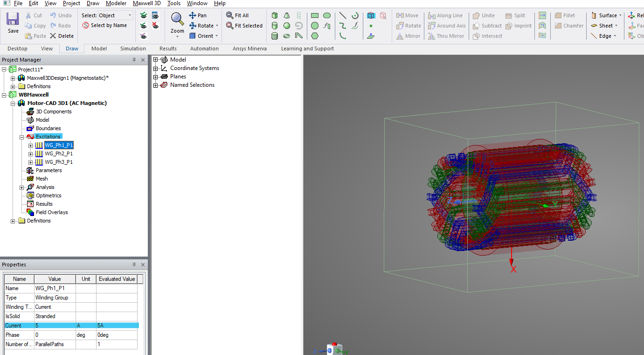Click the Current value cell showing 5
The height and width of the screenshot is (355, 644).
tap(55, 326)
